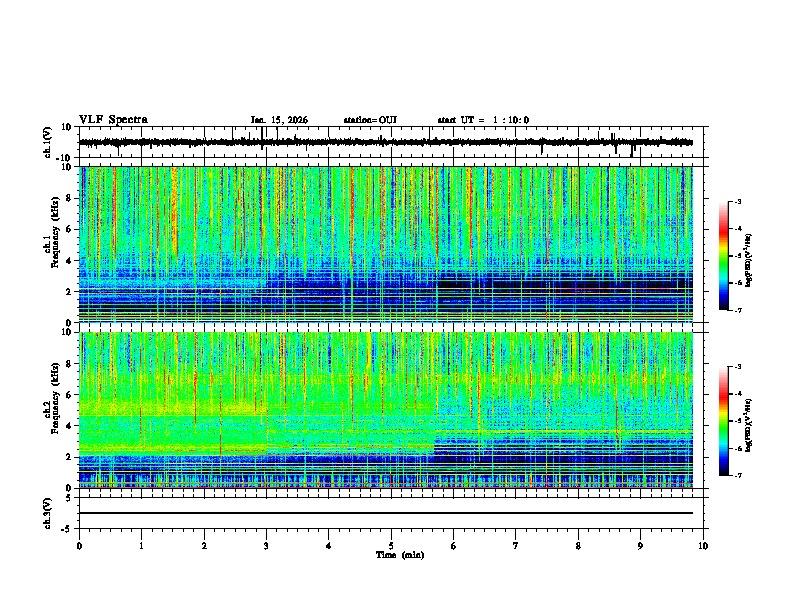The width and height of the screenshot is (792, 612).
Task: Click the ch.1 spectrogram panel
Action: coord(385,244)
